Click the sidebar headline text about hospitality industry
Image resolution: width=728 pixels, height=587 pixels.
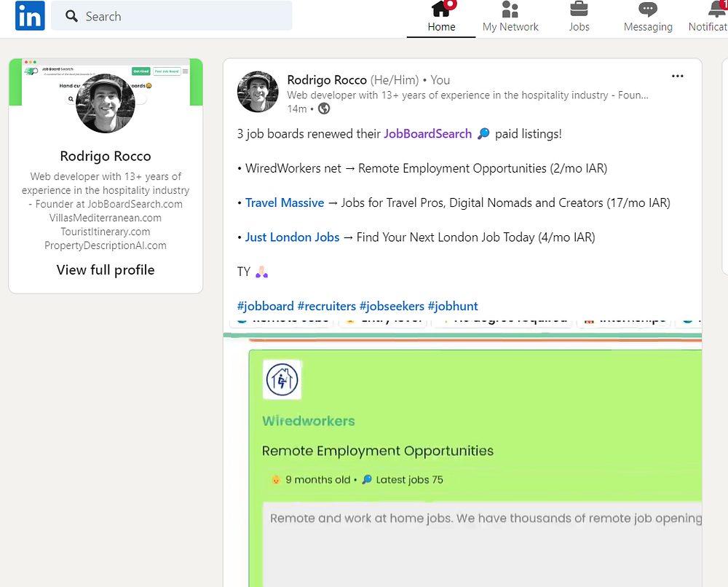(106, 210)
